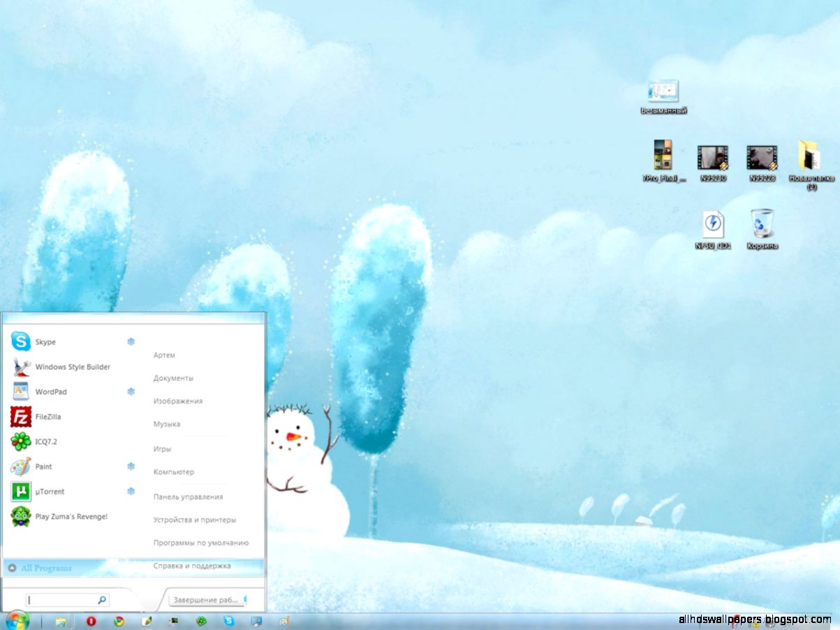The image size is (840, 630).
Task: Select the N95228 video file
Action: (762, 163)
